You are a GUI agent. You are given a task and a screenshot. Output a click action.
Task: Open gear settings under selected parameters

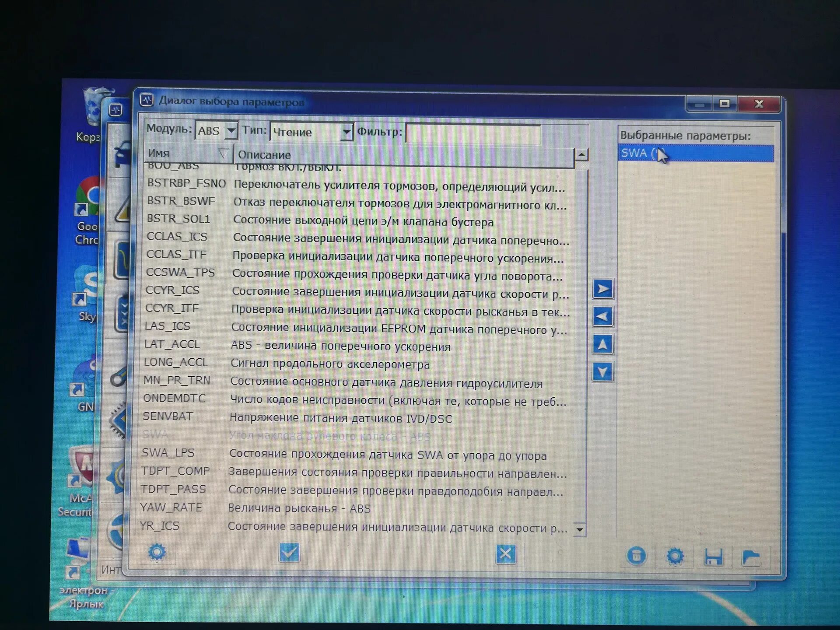pyautogui.click(x=675, y=556)
